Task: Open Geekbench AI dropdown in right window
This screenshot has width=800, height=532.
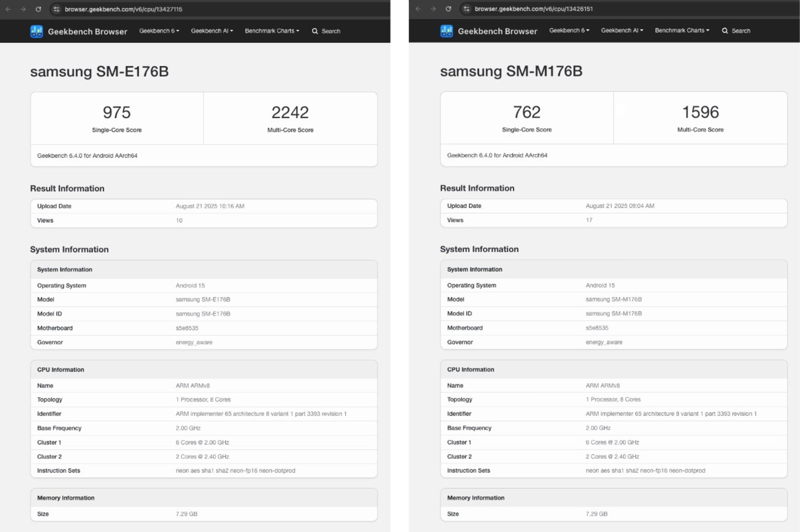Action: pyautogui.click(x=622, y=30)
